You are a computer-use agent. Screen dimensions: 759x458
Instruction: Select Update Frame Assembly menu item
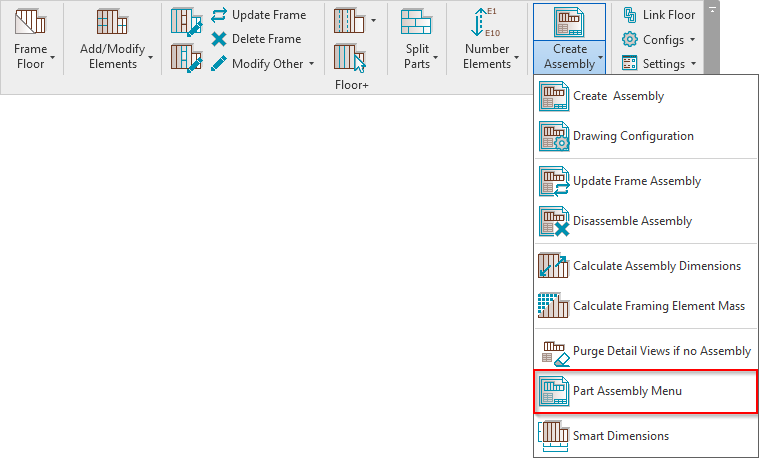pyautogui.click(x=637, y=181)
